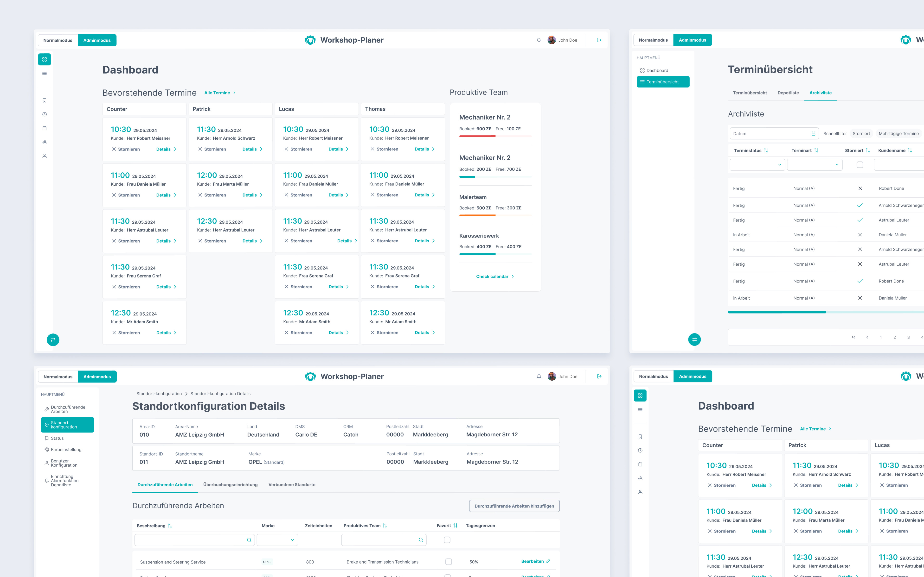Screen dimensions: 924x577
Task: Switch to the Archivliste tab
Action: pos(821,93)
